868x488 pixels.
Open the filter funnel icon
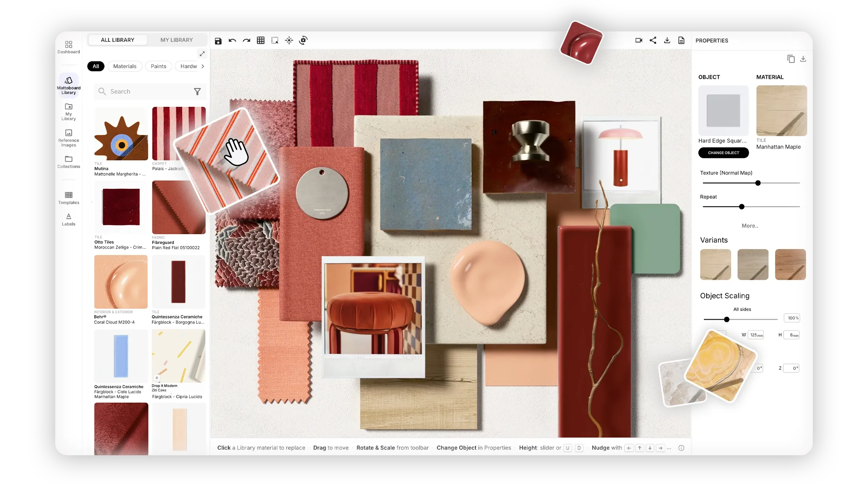point(198,91)
